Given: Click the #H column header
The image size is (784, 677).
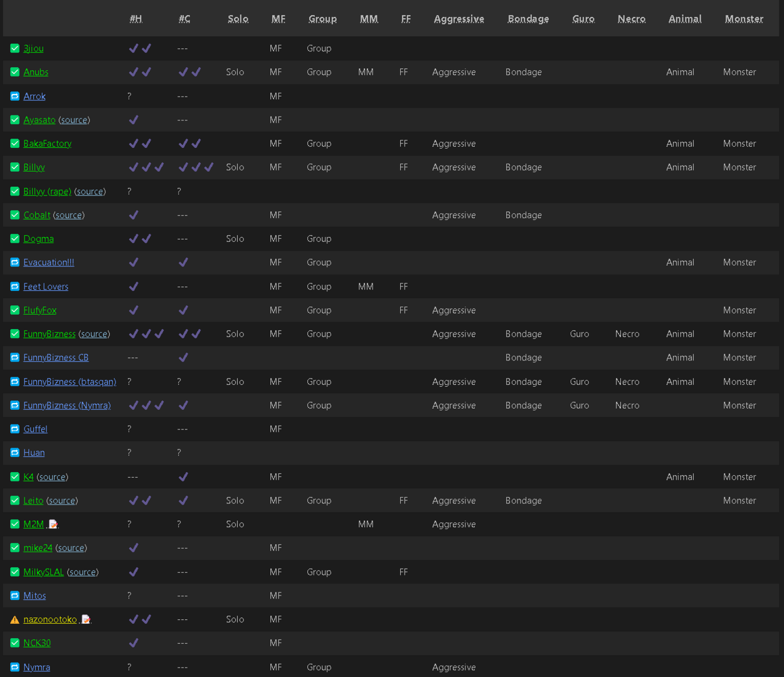Looking at the screenshot, I should pos(136,19).
